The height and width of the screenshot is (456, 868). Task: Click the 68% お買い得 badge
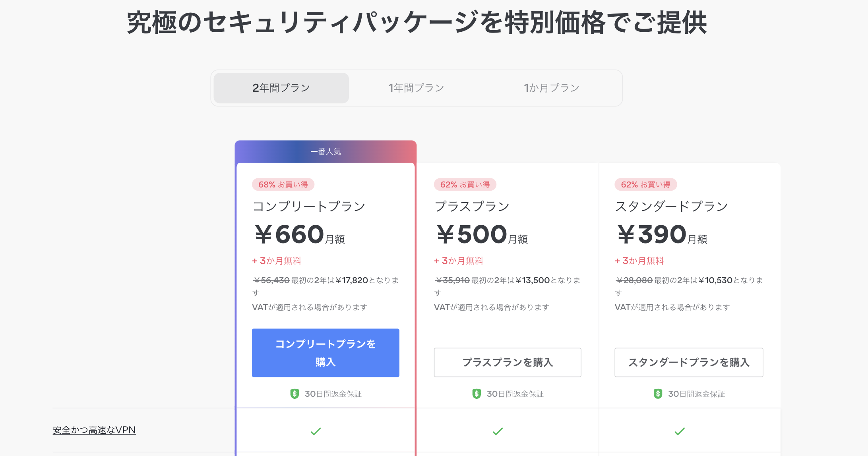[x=283, y=185]
